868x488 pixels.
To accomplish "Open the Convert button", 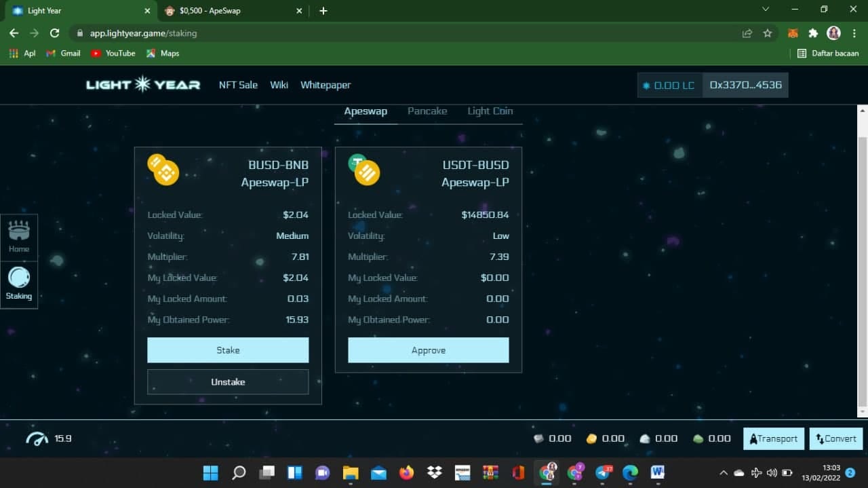I will tap(836, 438).
